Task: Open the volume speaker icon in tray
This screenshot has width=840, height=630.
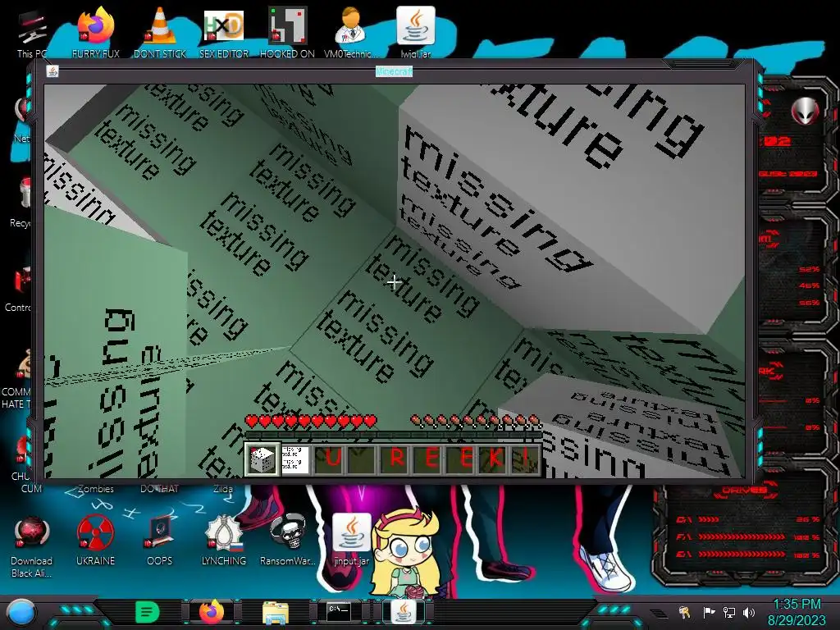Action: [x=749, y=612]
